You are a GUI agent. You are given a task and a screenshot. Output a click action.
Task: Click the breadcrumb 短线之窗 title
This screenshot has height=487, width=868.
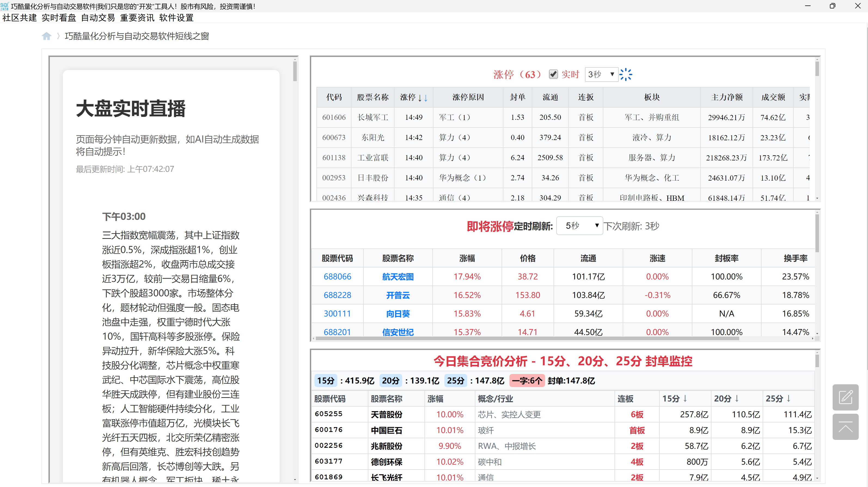(x=137, y=36)
